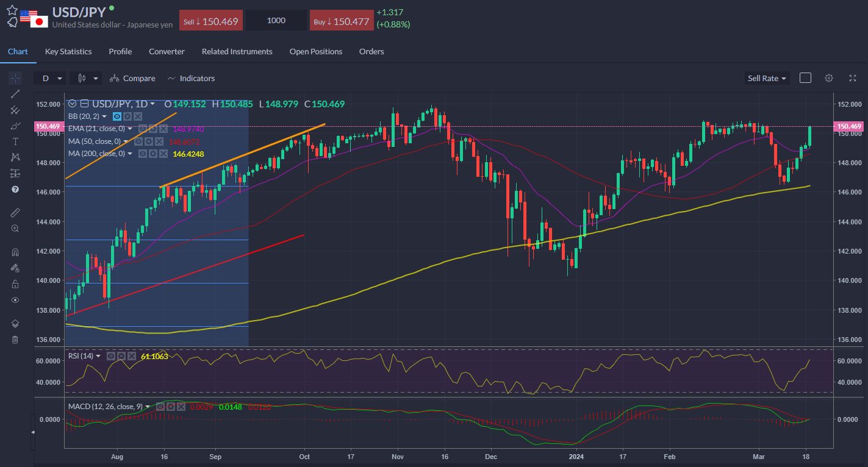Select the ruler measure tool
868x467 pixels.
tap(15, 213)
